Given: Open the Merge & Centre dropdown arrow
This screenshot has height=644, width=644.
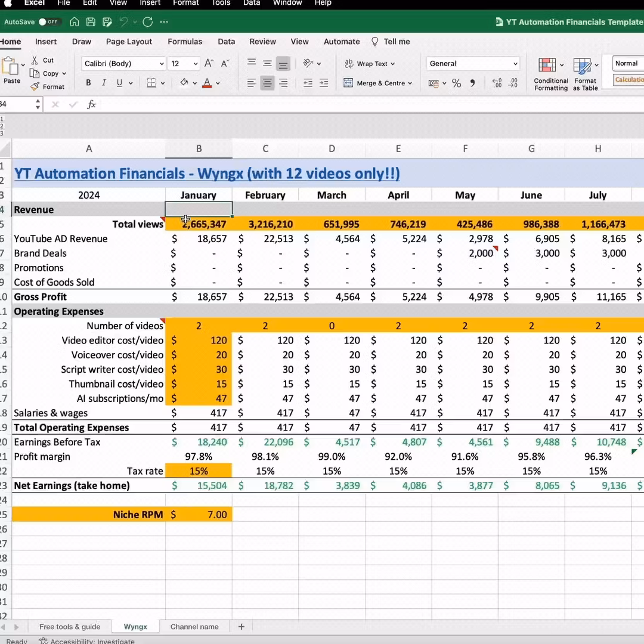Looking at the screenshot, I should pyautogui.click(x=410, y=83).
